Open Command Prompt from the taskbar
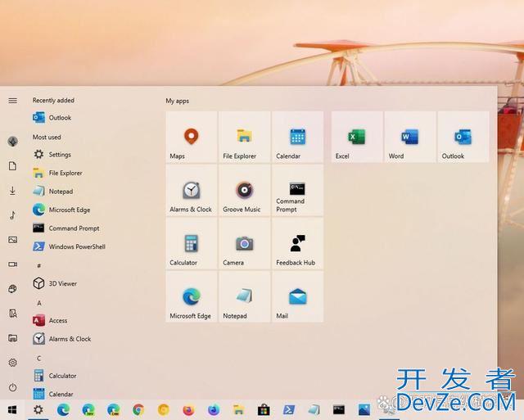This screenshot has width=524, height=420. click(339, 409)
